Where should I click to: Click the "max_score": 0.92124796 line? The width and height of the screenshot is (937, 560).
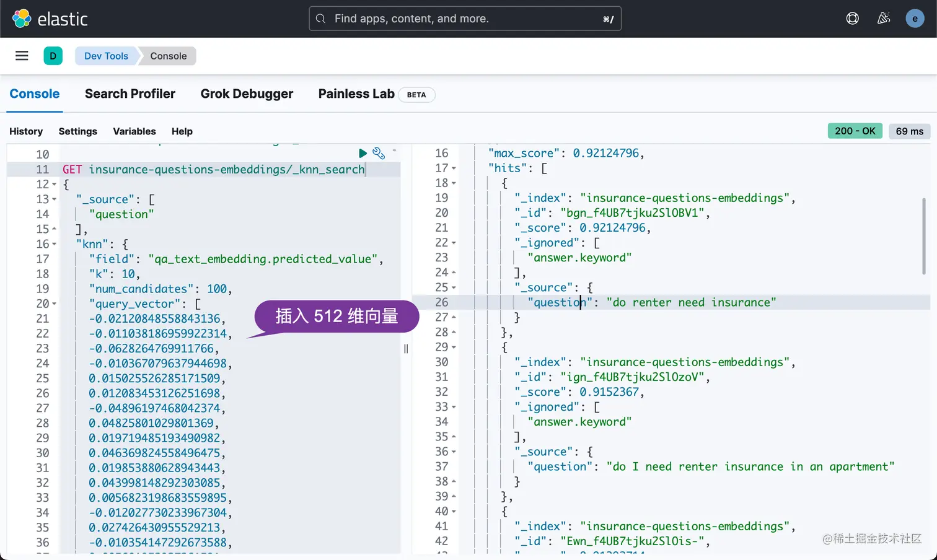pos(566,153)
